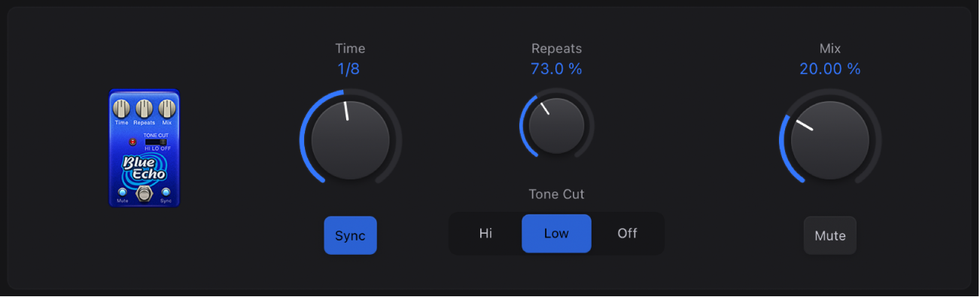Click the Blue Echo logo on pedal
Screen dimensions: 980x297
145,167
